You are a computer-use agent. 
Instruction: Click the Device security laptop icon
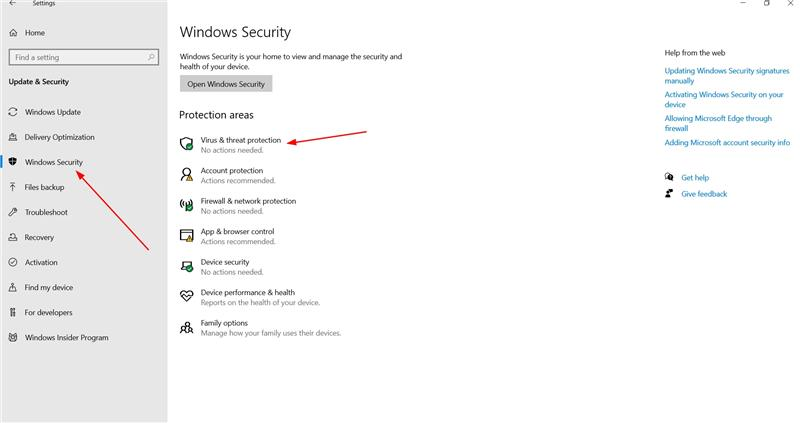(x=187, y=266)
